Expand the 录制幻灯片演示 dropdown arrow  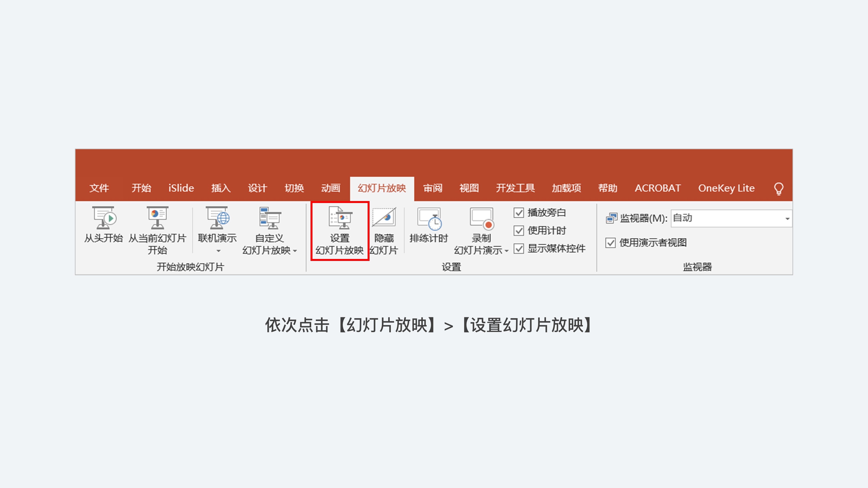506,251
